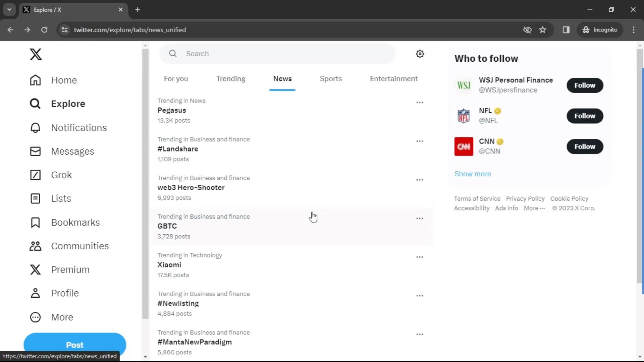The image size is (644, 362).
Task: Expand the footer More menu
Action: pos(534,208)
